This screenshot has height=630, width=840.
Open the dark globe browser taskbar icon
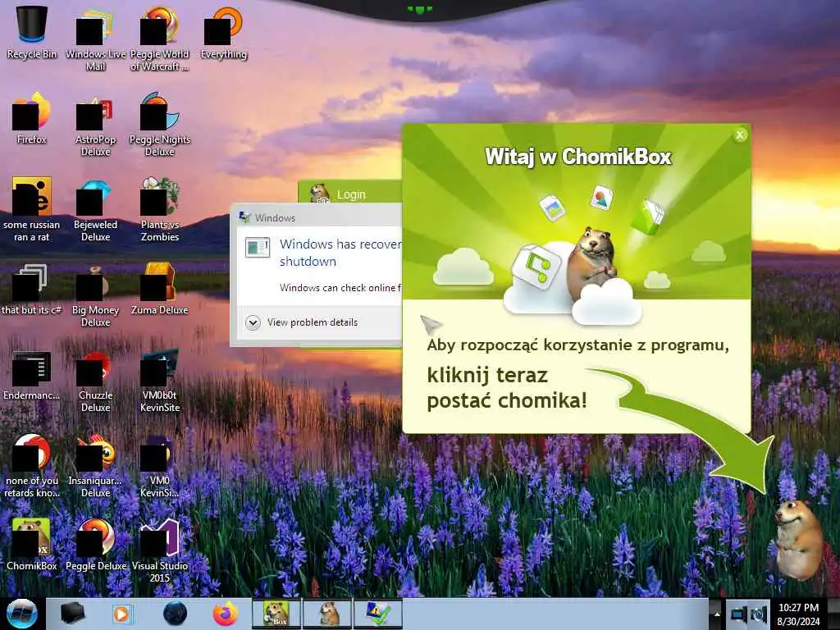click(x=175, y=614)
